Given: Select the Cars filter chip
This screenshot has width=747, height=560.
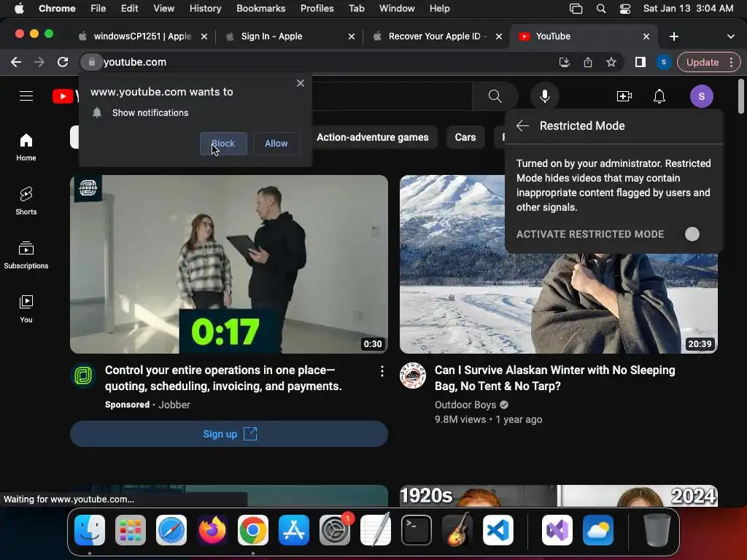Looking at the screenshot, I should pyautogui.click(x=465, y=137).
